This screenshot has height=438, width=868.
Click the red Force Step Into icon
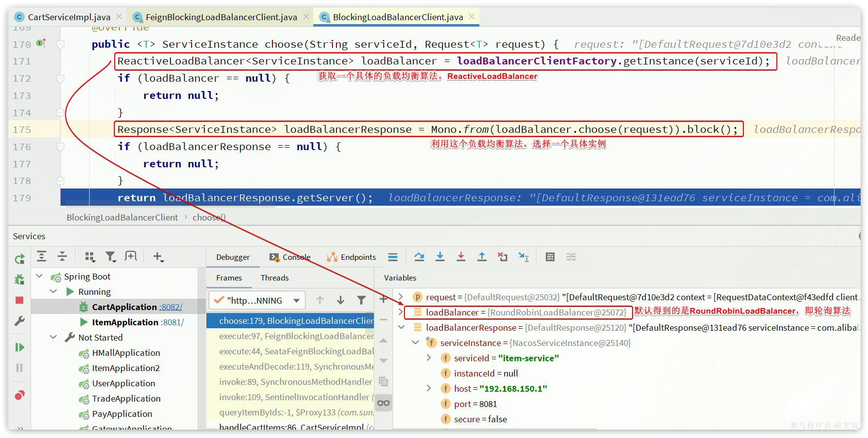click(x=461, y=257)
